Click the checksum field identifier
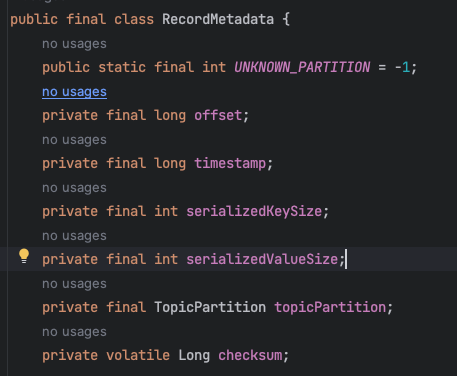The width and height of the screenshot is (457, 376). (x=250, y=355)
